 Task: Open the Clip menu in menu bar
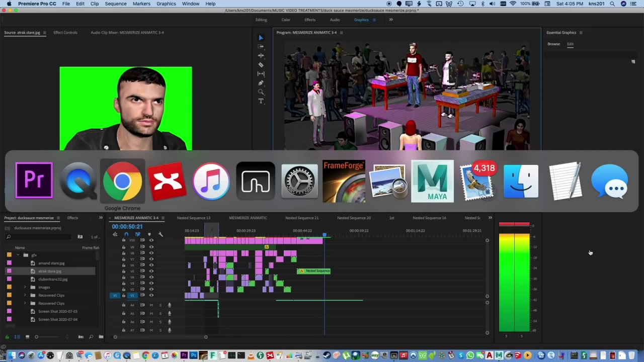point(95,4)
